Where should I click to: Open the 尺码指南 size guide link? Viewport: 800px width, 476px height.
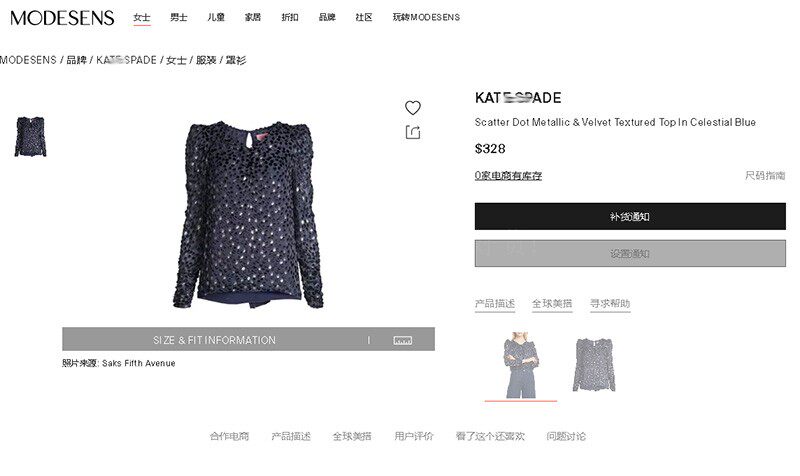tap(765, 176)
